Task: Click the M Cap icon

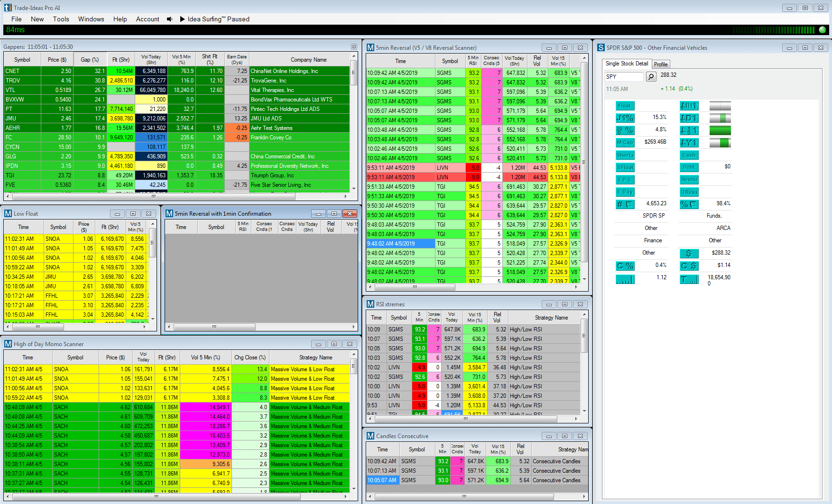Action: click(625, 142)
